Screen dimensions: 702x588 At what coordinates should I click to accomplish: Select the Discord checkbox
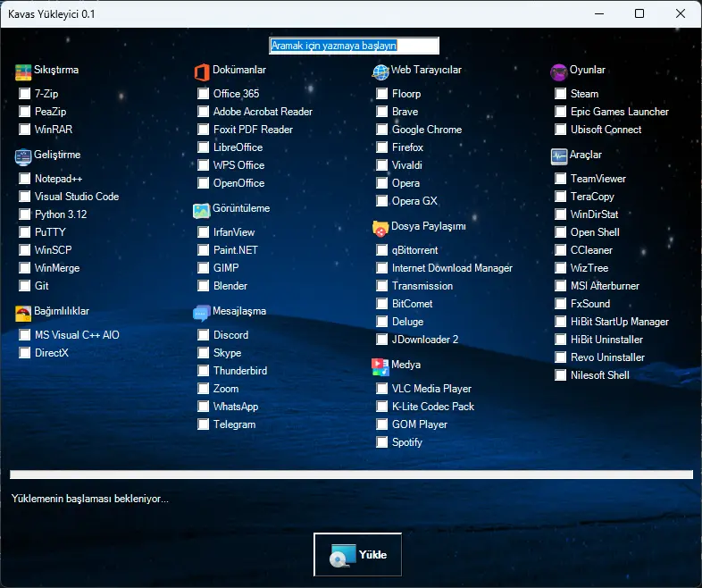(204, 335)
